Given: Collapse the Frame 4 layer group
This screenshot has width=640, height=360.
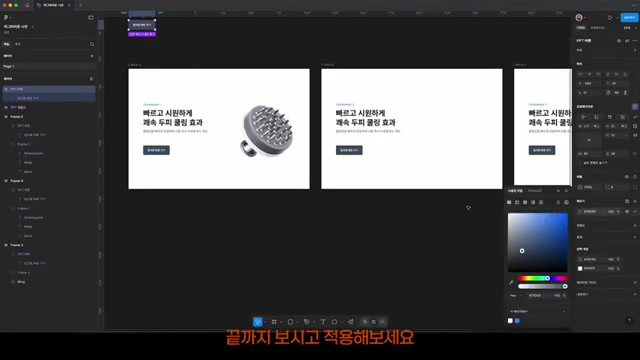Looking at the screenshot, I should (x=6, y=181).
